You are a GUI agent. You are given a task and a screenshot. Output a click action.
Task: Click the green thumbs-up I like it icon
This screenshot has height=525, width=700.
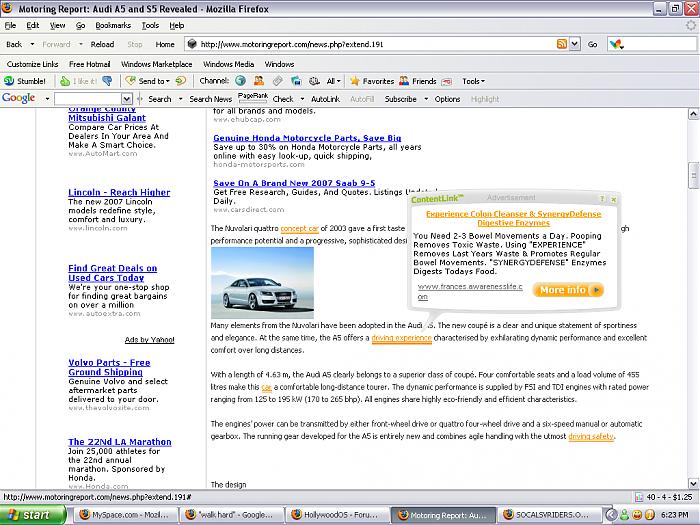65,81
